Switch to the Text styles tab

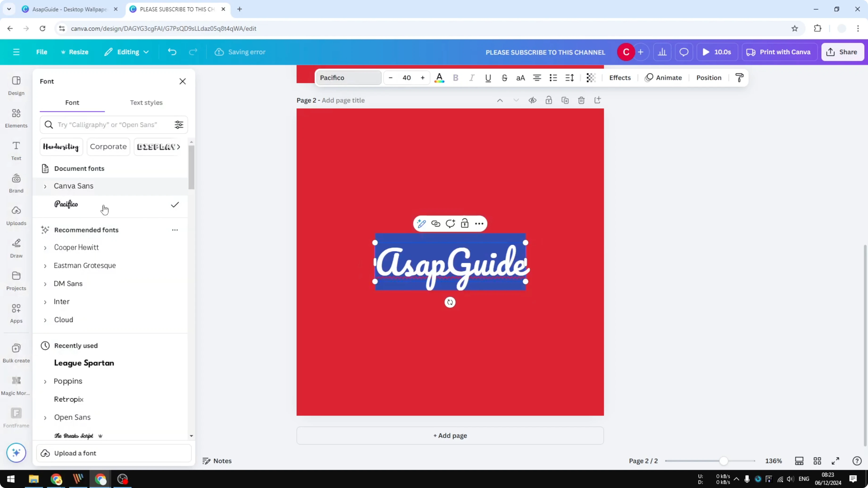click(146, 103)
